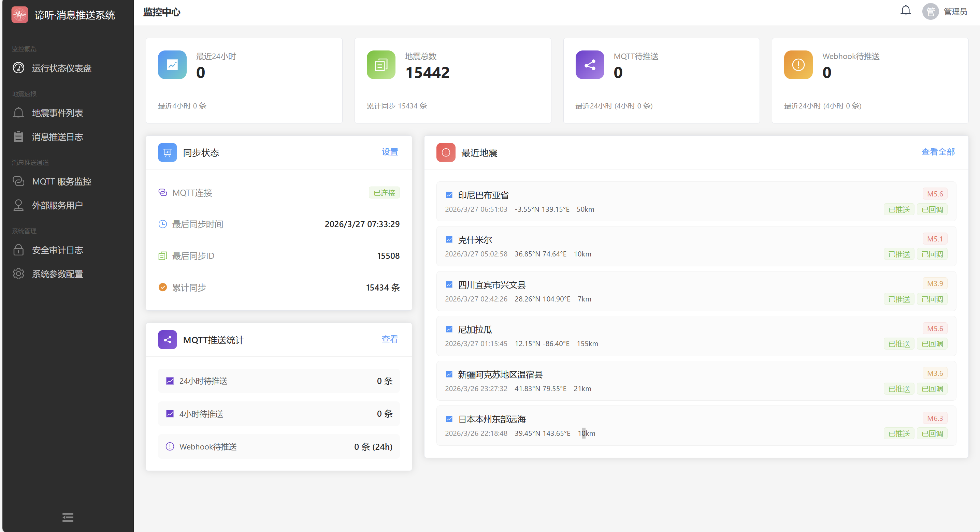
Task: Click the purple MQTT pending share icon
Action: pos(590,65)
